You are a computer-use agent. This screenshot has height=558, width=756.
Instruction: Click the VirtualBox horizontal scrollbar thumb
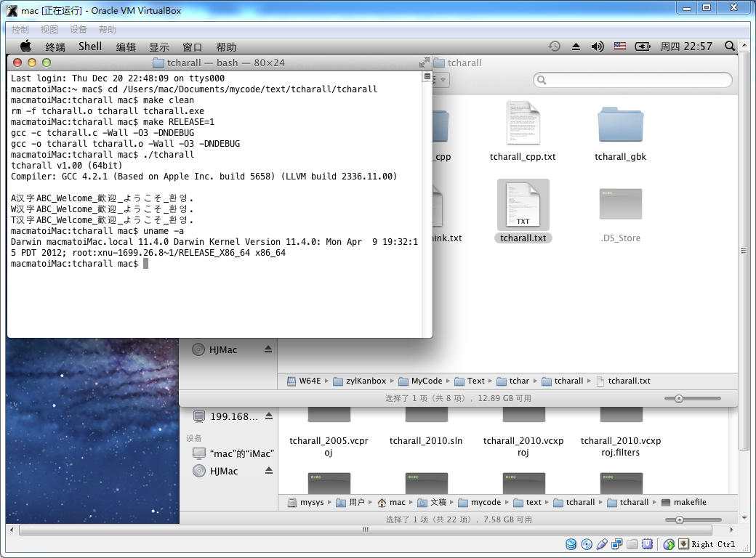(366, 530)
